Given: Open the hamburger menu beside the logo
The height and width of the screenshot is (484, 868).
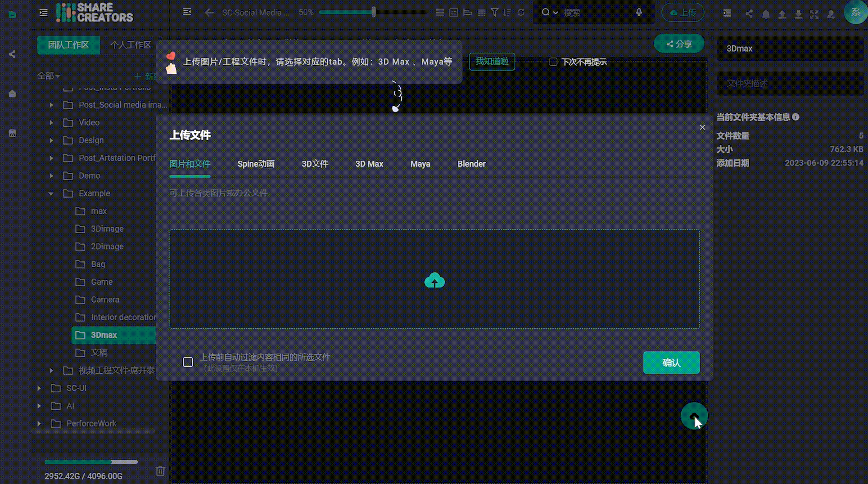Looking at the screenshot, I should (43, 13).
